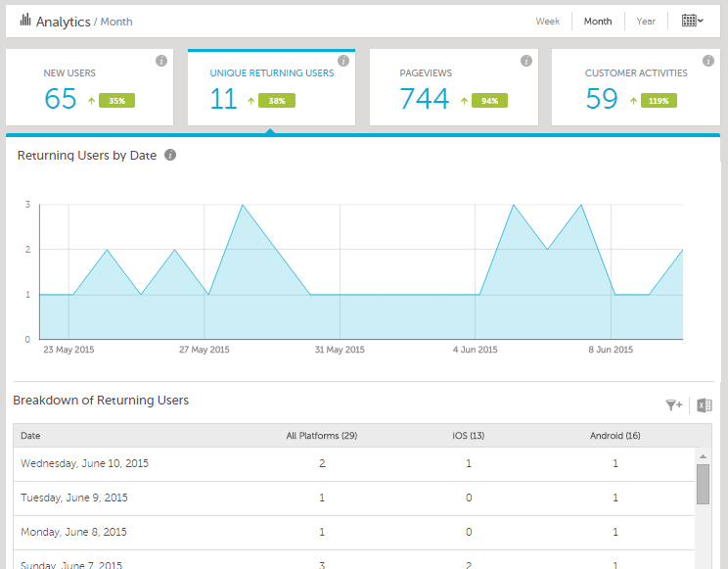Switch to the Year view
This screenshot has height=569, width=728.
(x=646, y=22)
